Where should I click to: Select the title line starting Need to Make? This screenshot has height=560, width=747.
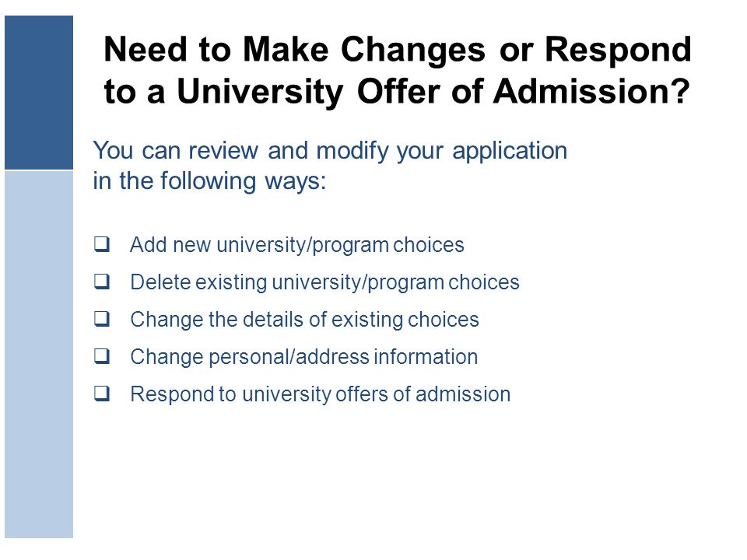398,50
